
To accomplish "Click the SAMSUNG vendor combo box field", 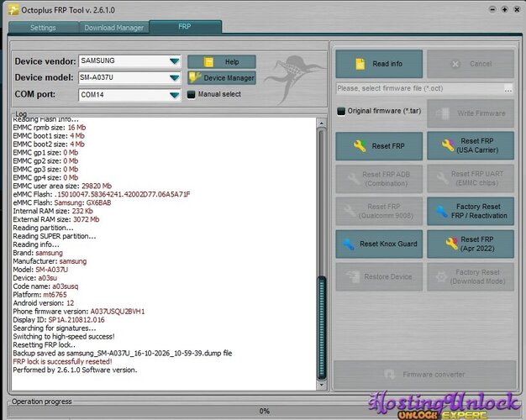I will (129, 61).
